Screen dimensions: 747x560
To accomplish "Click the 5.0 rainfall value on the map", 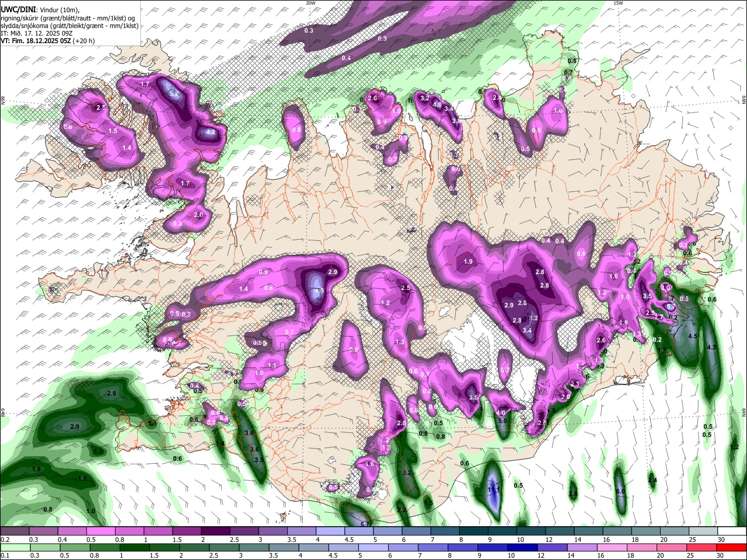I will coord(502,421).
